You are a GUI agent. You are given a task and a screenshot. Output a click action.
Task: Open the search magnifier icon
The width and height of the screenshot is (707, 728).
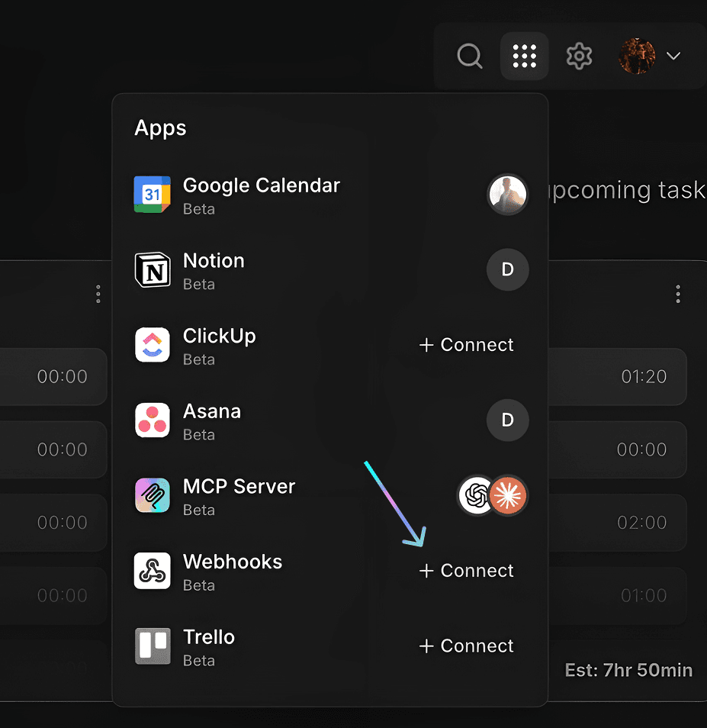470,56
